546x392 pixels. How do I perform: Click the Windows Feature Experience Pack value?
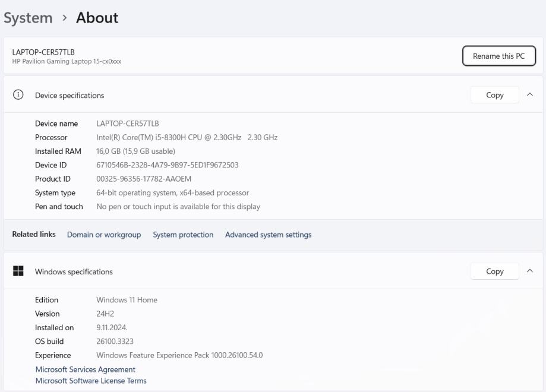tap(179, 355)
